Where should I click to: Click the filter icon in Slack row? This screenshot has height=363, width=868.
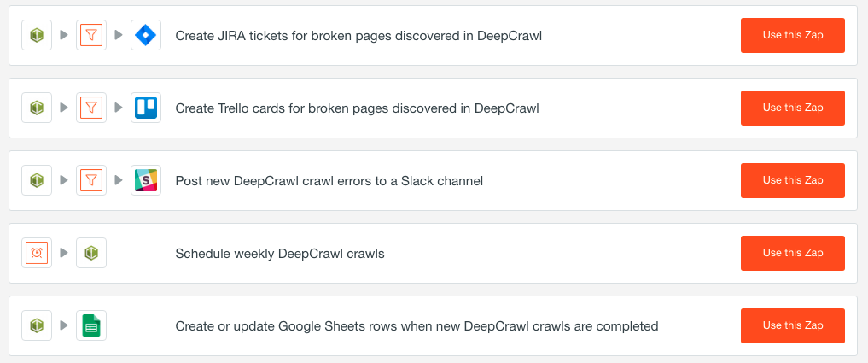pos(91,181)
